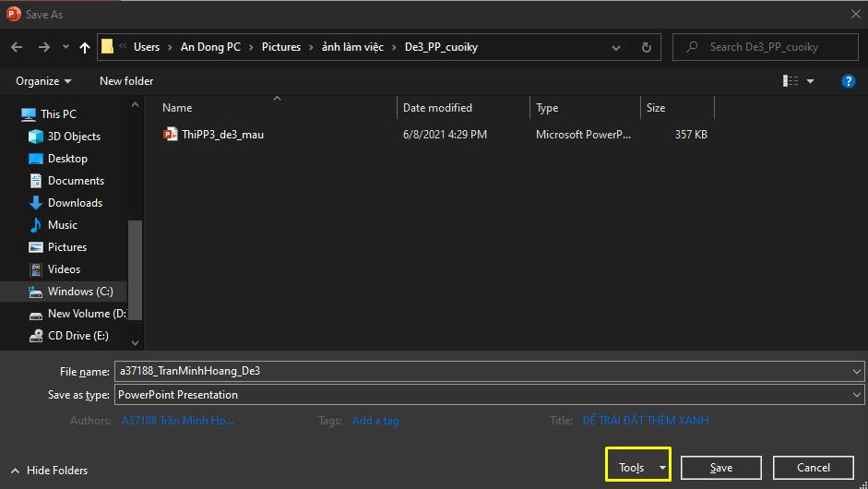Click the Up one level arrow
The image size is (868, 489).
coord(85,47)
